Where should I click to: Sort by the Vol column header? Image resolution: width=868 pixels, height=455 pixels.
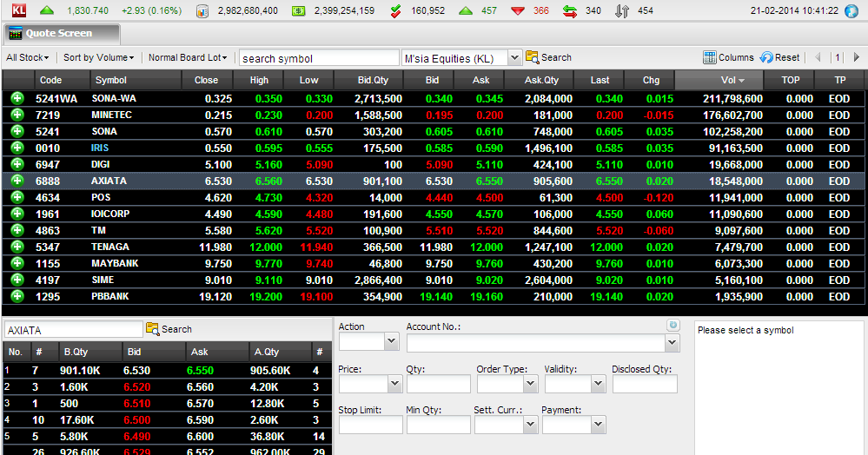point(719,80)
